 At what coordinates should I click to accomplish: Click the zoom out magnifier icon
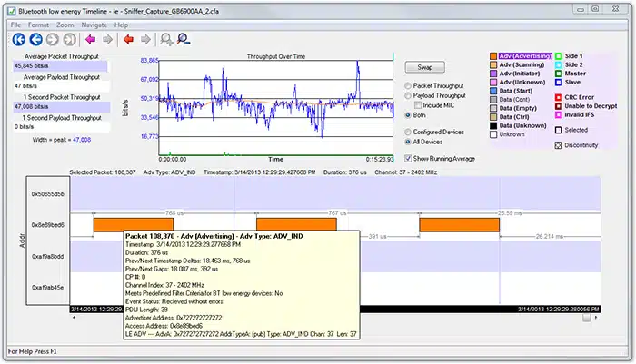pos(184,39)
